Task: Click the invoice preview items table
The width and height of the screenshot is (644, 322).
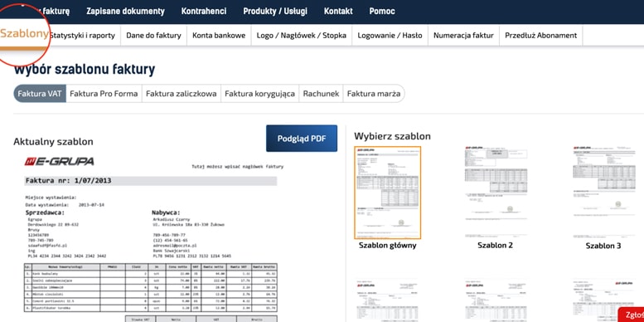Action: (151, 287)
